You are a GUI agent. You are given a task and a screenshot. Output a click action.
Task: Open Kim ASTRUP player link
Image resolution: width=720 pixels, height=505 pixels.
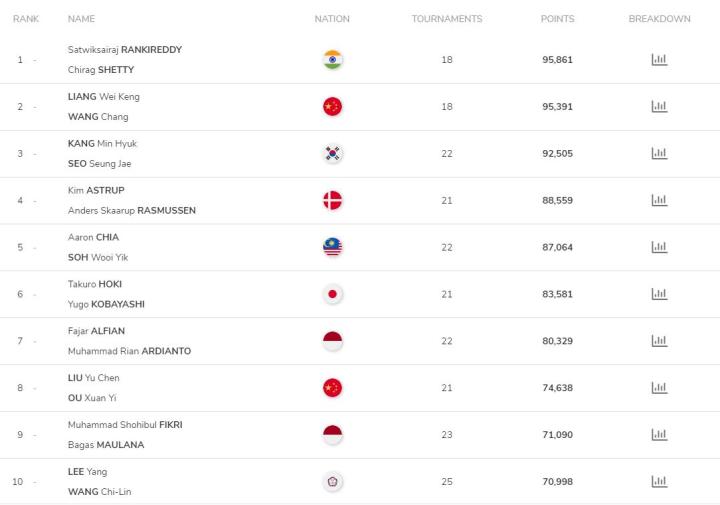pos(96,190)
